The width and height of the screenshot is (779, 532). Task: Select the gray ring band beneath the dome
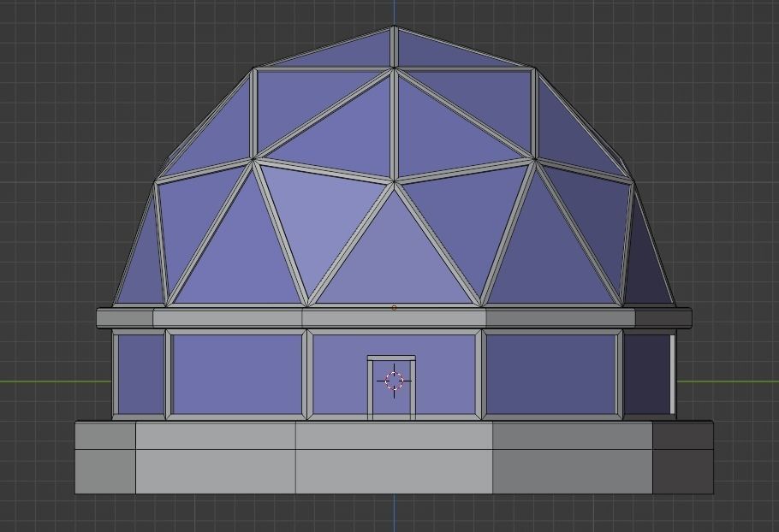coord(394,317)
